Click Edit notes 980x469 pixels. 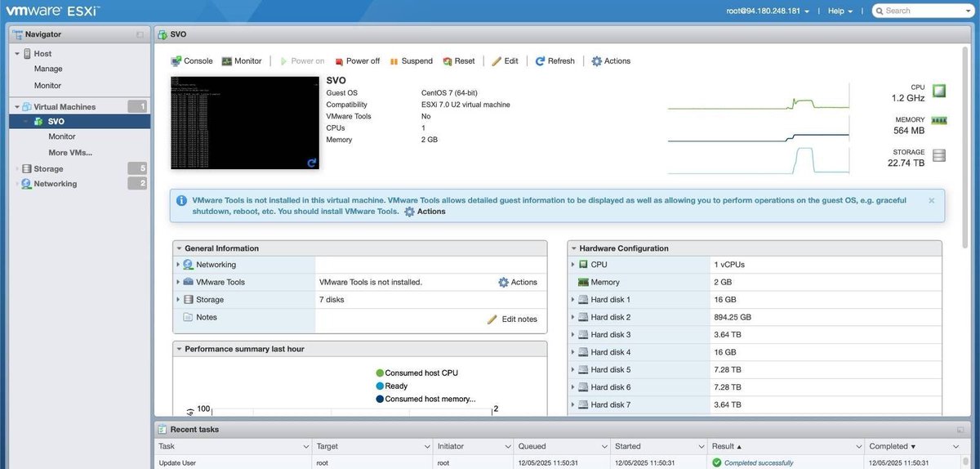click(x=512, y=319)
